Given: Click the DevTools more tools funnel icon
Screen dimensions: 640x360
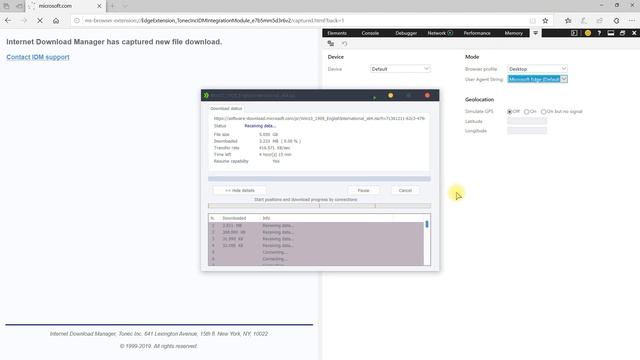Looking at the screenshot, I should (536, 33).
